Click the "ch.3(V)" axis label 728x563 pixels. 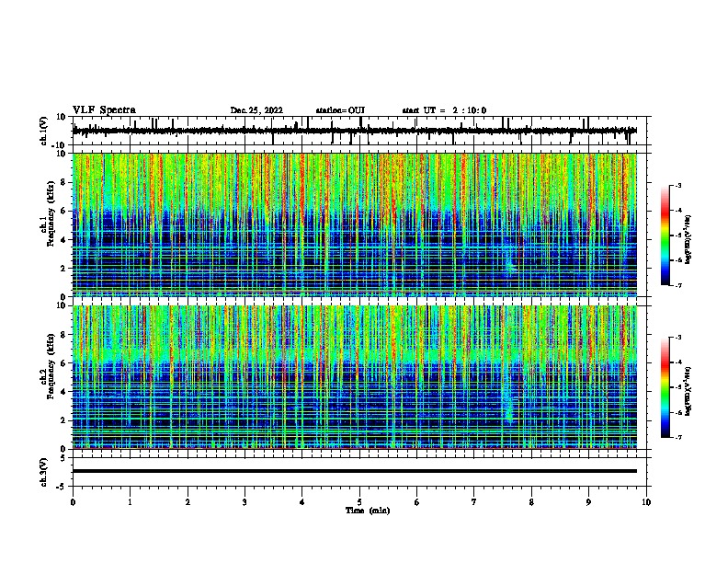tap(44, 472)
